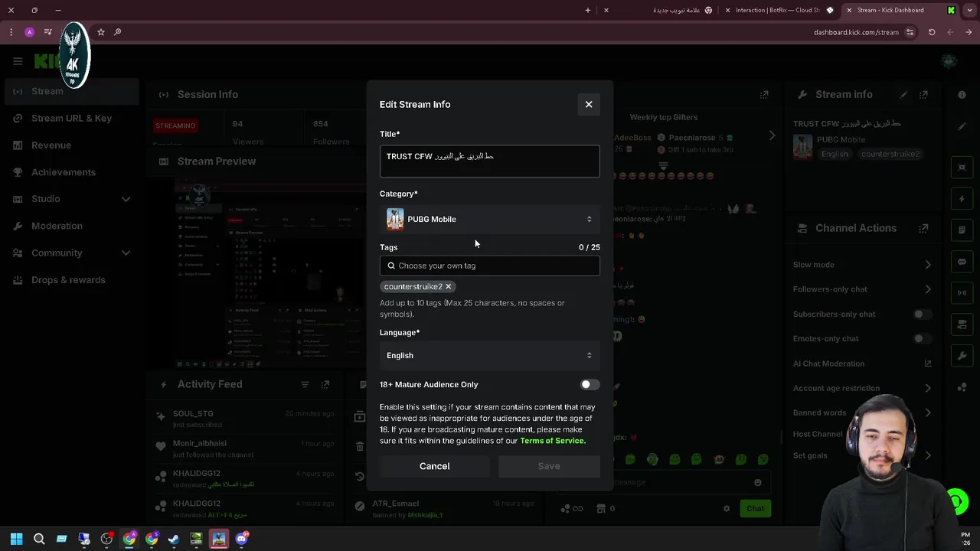Click Monir_albhaisi entry in Activity Feed
The width and height of the screenshot is (980, 551).
coord(245,448)
